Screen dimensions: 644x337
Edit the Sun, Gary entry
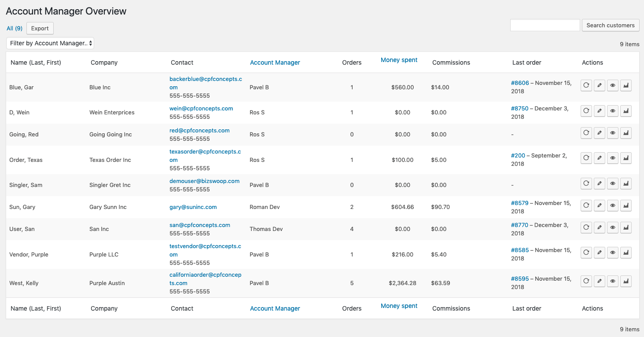coord(599,205)
